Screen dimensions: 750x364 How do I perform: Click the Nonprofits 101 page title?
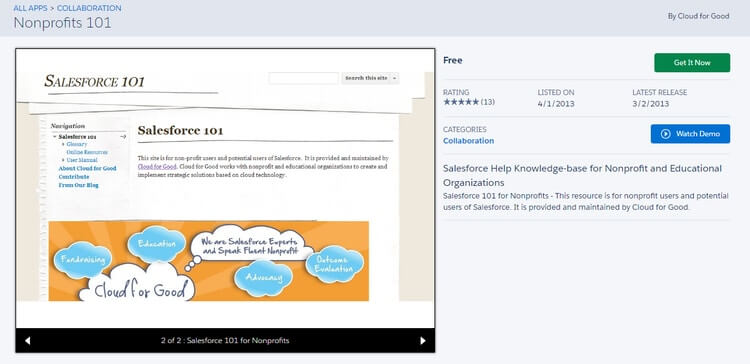62,23
